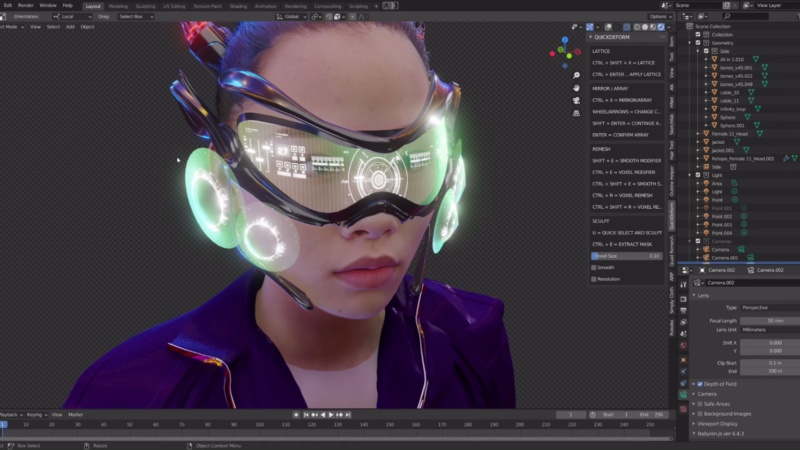Open Scene properties tab icon
Image resolution: width=800 pixels, height=450 pixels.
[x=683, y=334]
